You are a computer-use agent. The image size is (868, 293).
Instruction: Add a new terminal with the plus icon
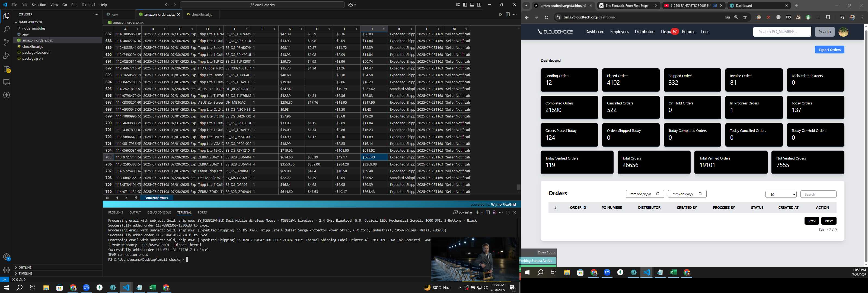477,212
